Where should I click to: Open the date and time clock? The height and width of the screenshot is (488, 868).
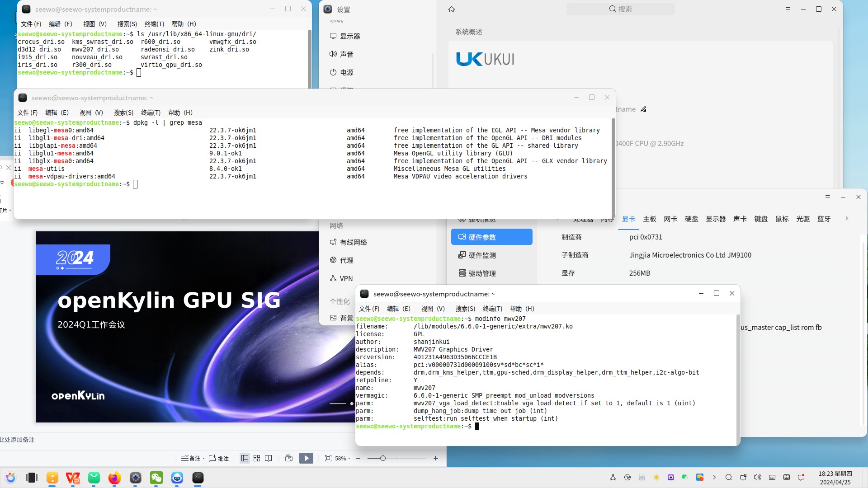pos(835,478)
